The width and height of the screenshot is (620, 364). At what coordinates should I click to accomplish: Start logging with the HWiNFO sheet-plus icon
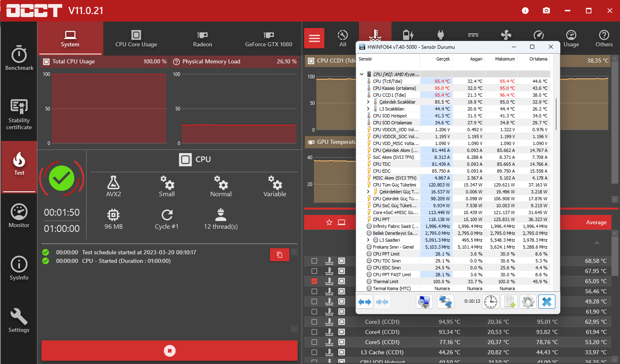(510, 302)
